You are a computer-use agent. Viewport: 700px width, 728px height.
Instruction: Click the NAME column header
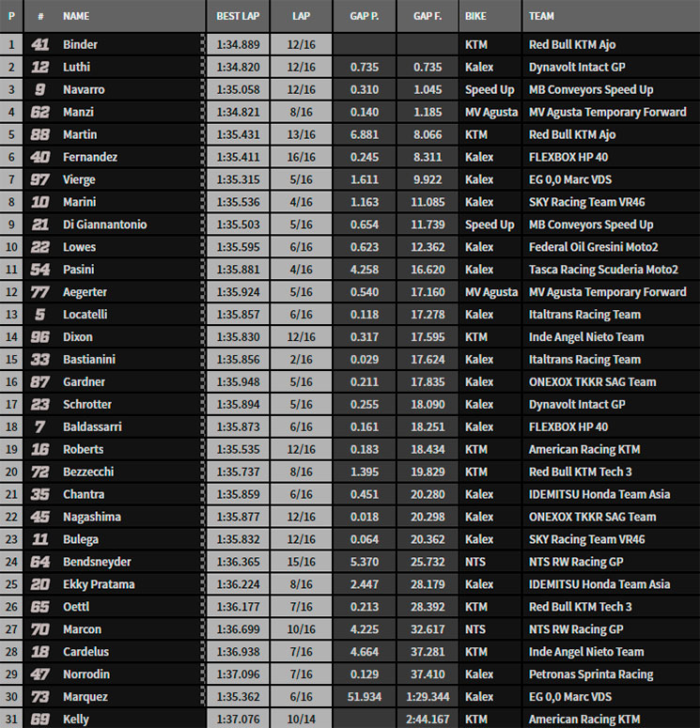tap(76, 16)
